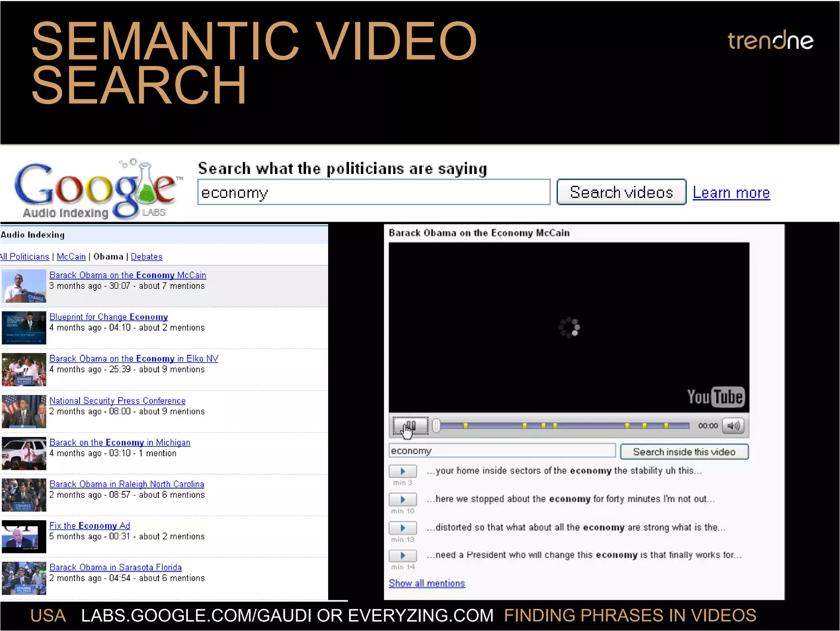Pause the video with the pause button
Image resolution: width=840 pixels, height=631 pixels.
pyautogui.click(x=411, y=426)
